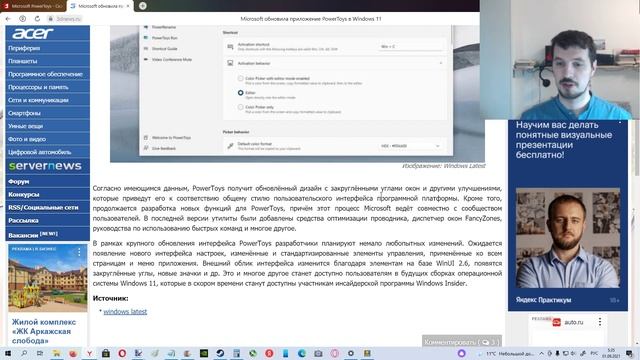Open File Explorer from the taskbar
Screen dimensions: 640x360
[x=56, y=353]
